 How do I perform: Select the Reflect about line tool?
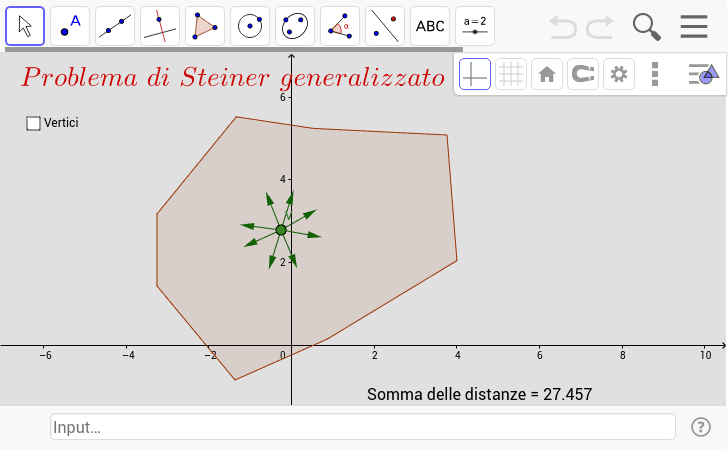385,26
